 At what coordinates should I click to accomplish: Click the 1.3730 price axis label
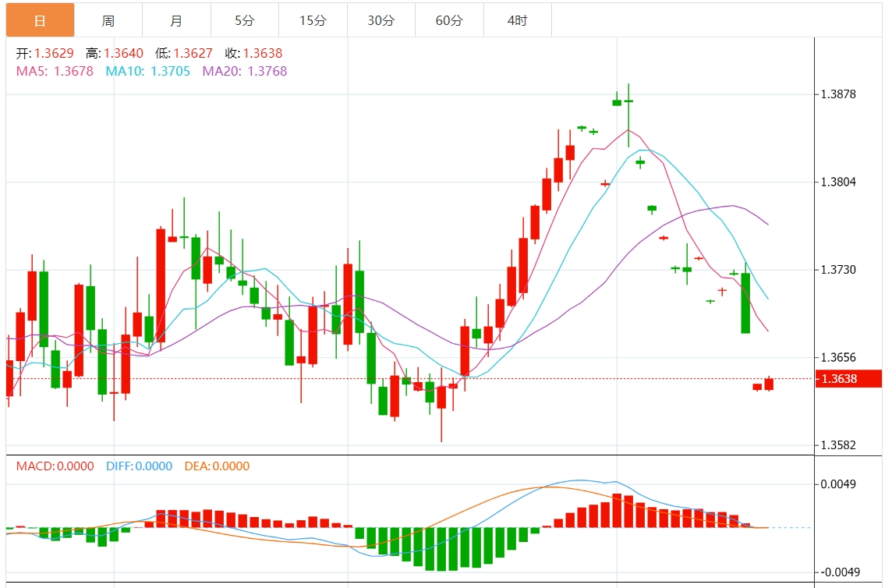(838, 270)
